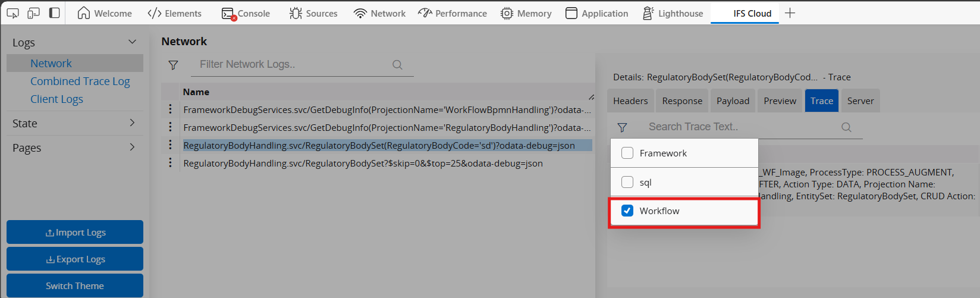Click the dock sidebar toggle icon

pos(54,13)
